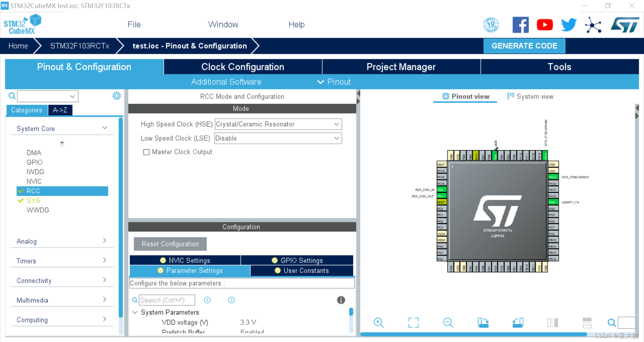This screenshot has width=644, height=342.
Task: Select the Pinout view tab
Action: 466,97
